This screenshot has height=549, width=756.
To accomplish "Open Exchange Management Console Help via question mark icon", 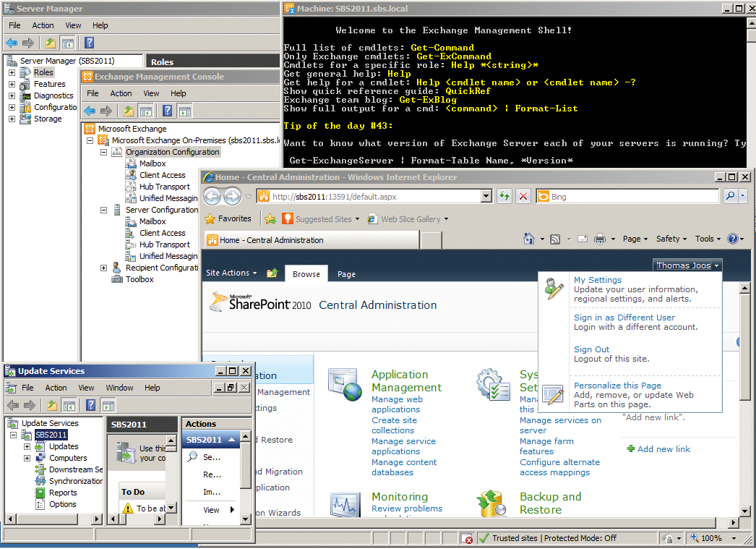I will point(167,110).
